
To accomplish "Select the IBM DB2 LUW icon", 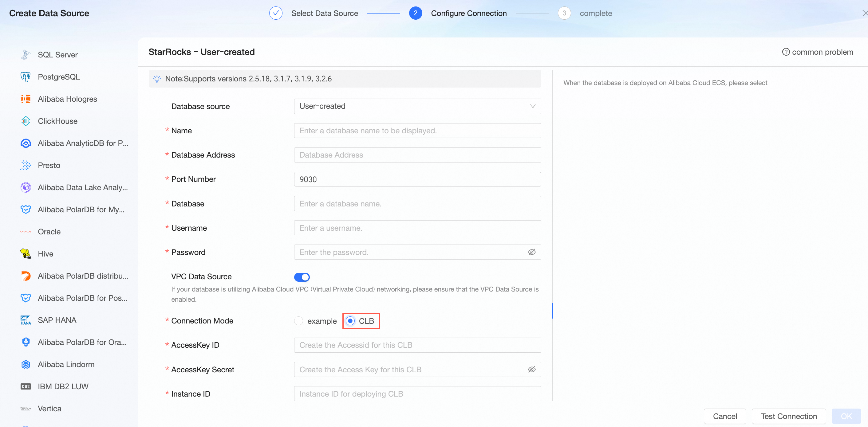I will point(26,386).
